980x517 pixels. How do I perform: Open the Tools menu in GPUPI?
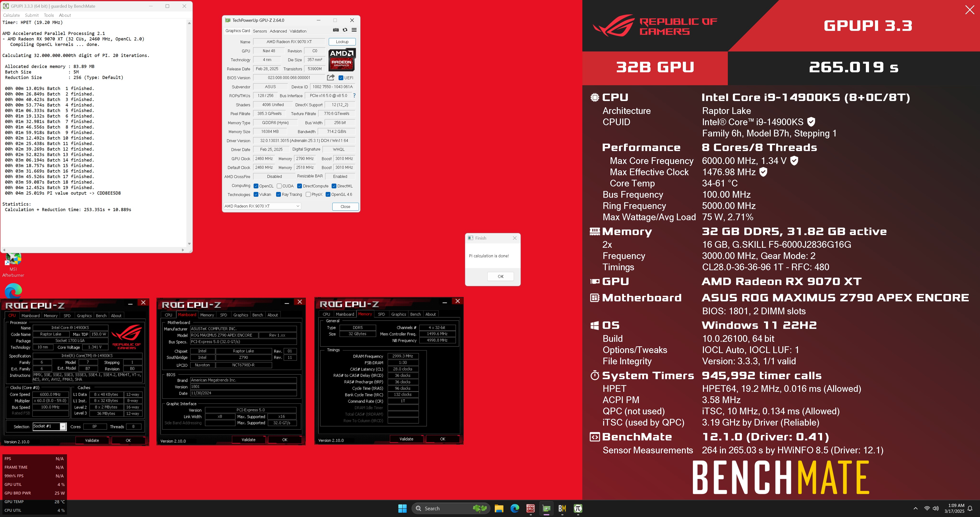[49, 15]
